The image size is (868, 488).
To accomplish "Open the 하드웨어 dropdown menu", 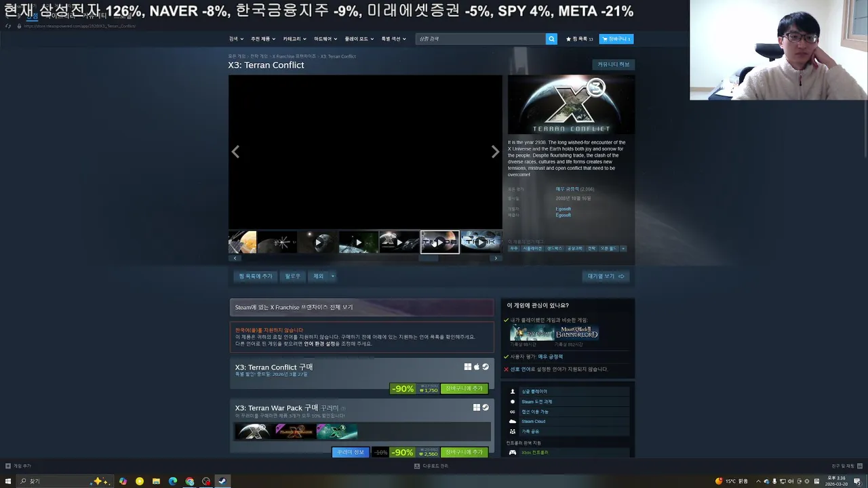I will tap(325, 39).
